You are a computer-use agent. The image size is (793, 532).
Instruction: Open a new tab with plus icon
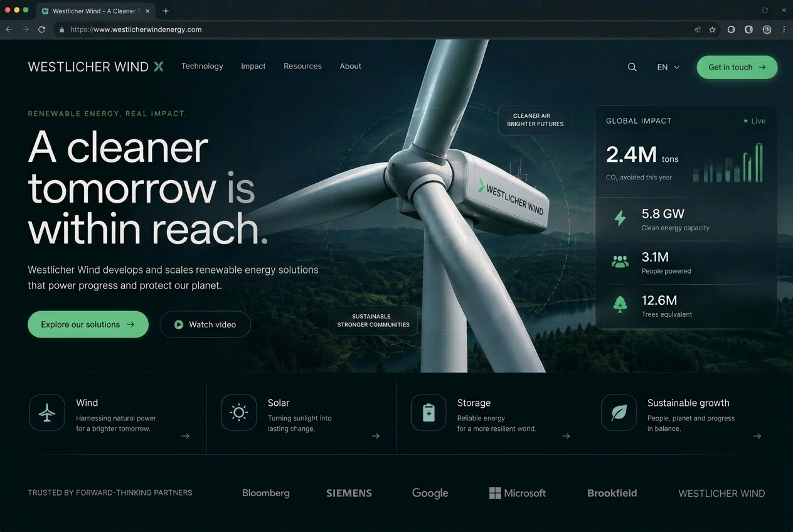[166, 11]
